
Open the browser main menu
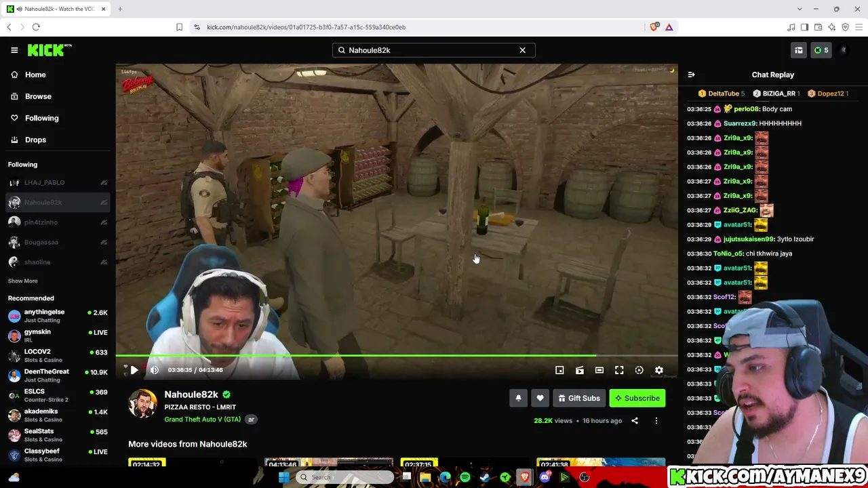coord(859,27)
